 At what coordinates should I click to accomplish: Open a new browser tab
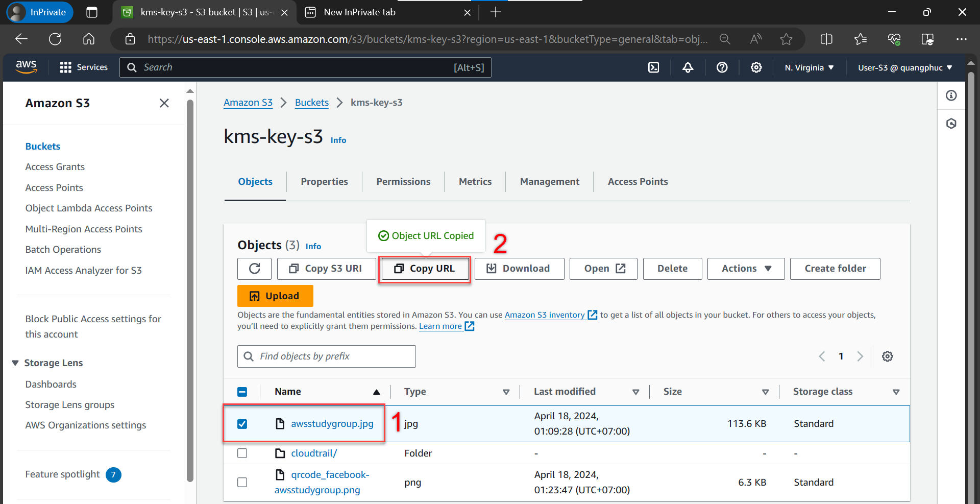point(495,12)
